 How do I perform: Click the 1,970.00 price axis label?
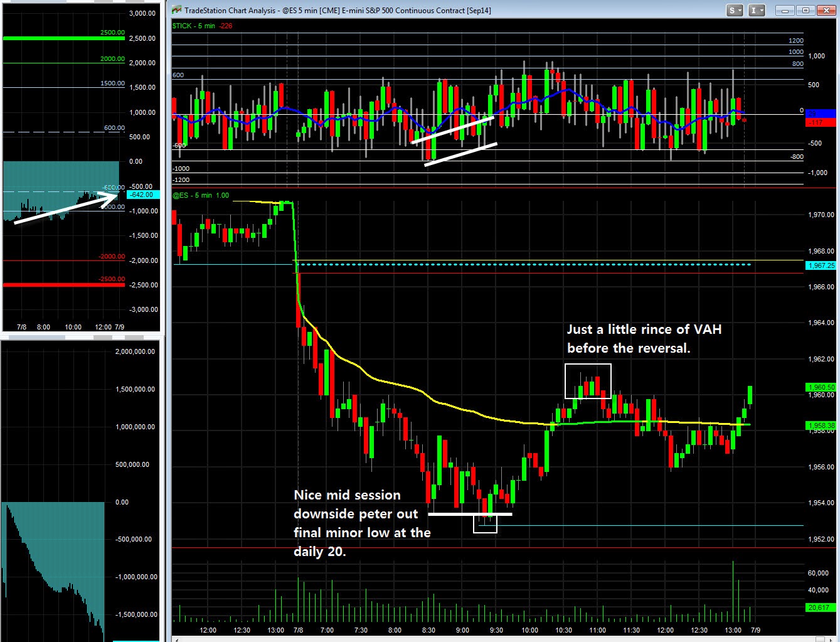(821, 215)
